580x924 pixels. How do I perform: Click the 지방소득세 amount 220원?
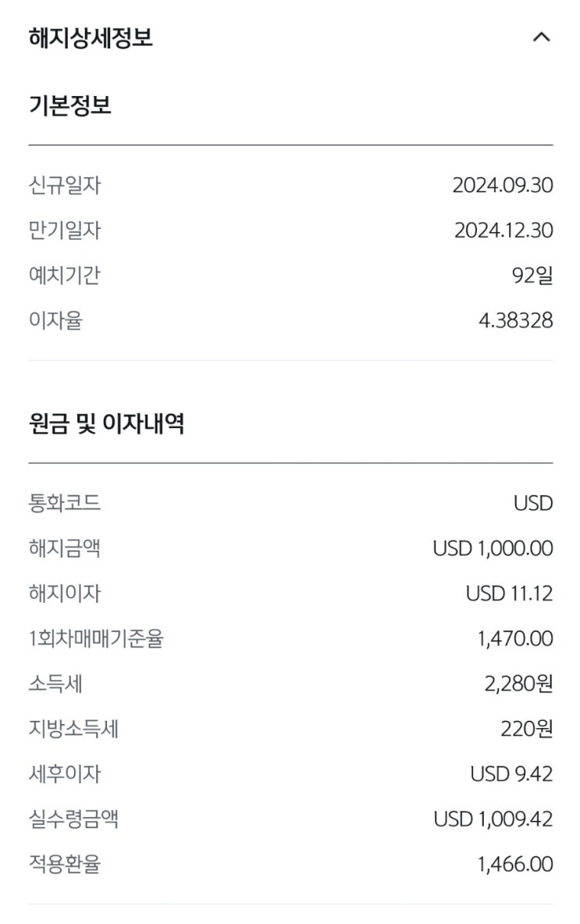527,730
